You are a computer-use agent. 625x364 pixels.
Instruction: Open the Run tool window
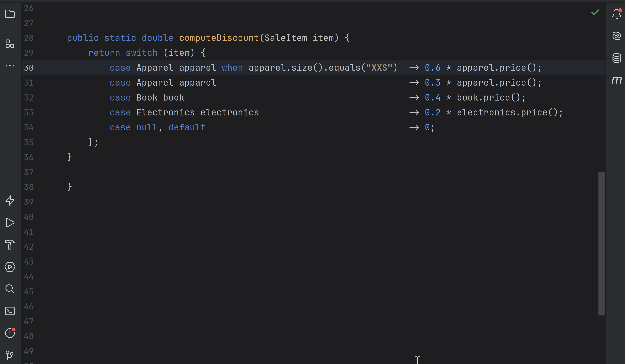(x=10, y=222)
